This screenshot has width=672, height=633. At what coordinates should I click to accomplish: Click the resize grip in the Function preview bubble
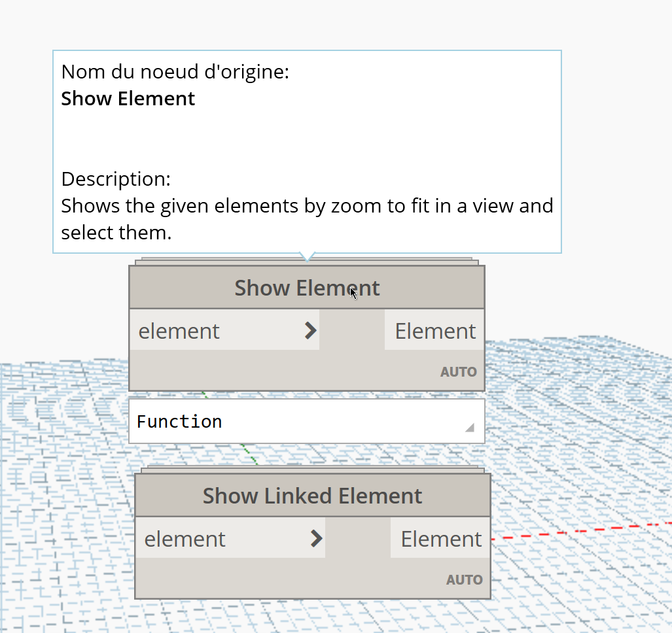pyautogui.click(x=469, y=428)
